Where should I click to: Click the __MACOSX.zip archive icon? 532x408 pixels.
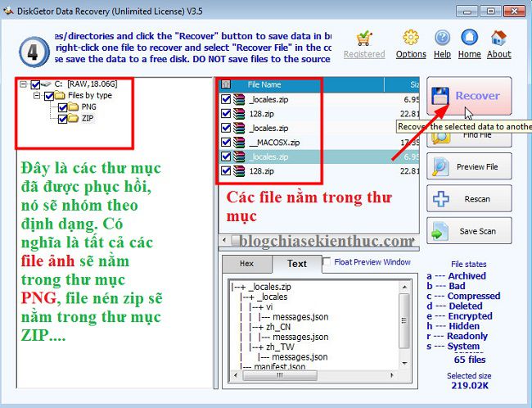(239, 143)
